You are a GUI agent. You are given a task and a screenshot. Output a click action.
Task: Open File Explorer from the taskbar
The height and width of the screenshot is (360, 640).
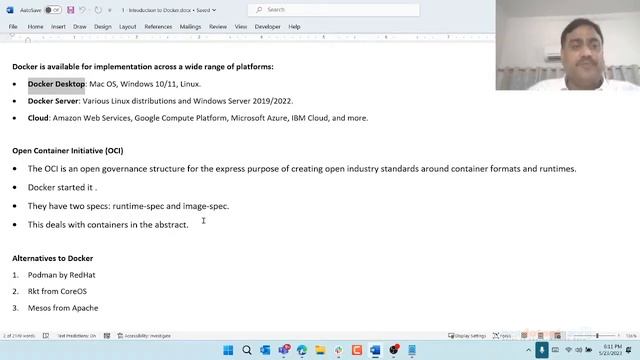pyautogui.click(x=320, y=350)
